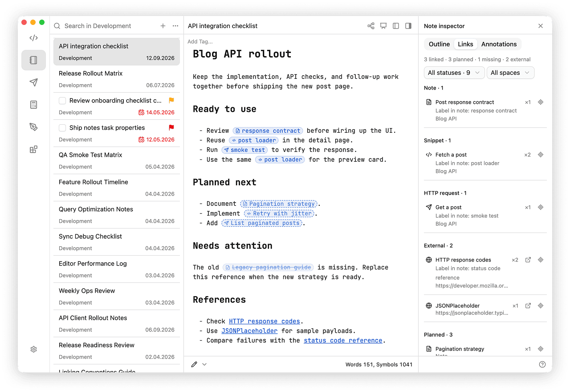The image size is (570, 392).
Task: Click the 14.05.2026 due date on Review task
Action: tap(156, 112)
